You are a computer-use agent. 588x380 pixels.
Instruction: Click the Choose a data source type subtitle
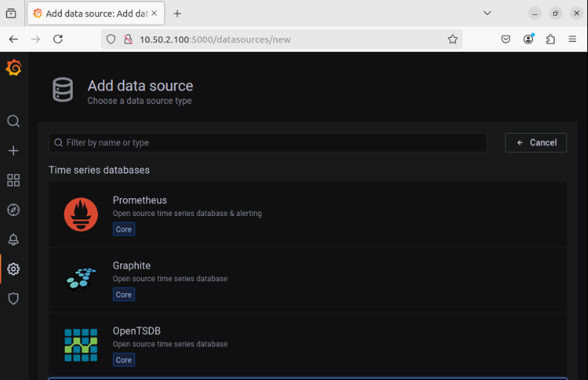(x=140, y=101)
